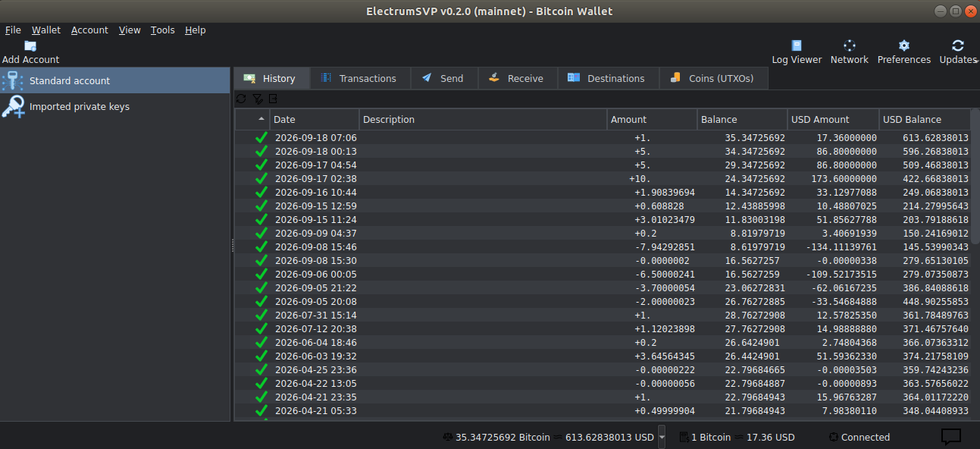
Task: Switch to the Transactions tab
Action: pos(360,78)
